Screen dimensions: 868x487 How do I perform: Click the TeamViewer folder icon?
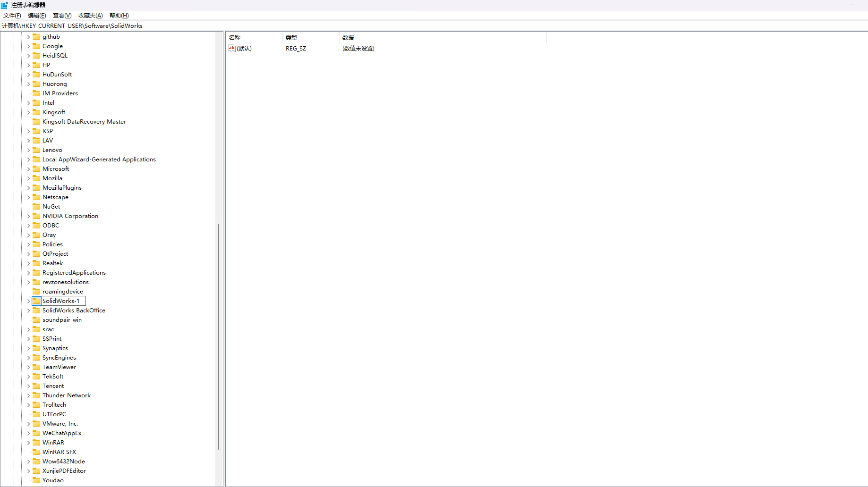36,367
